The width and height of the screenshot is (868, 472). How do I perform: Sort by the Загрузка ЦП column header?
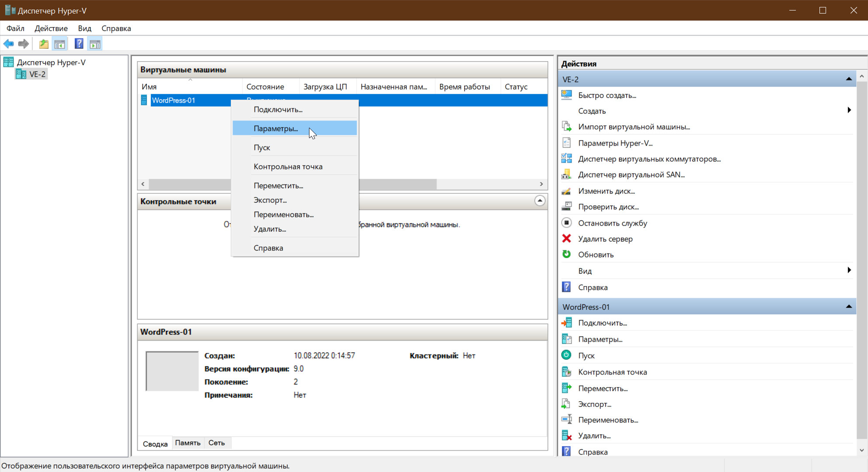click(x=328, y=87)
